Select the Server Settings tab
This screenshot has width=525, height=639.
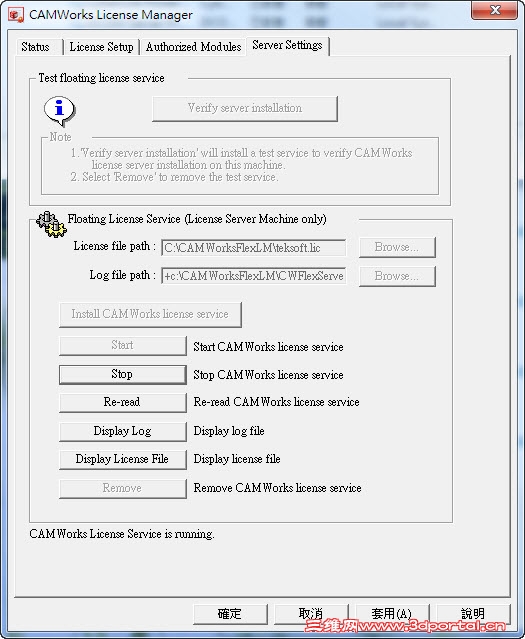[x=287, y=45]
